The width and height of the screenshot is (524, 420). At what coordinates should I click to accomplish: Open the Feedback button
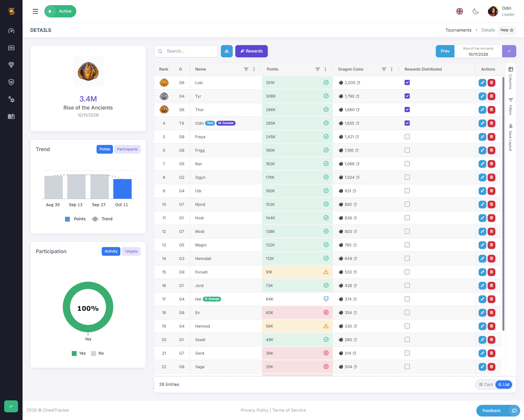[498, 411]
